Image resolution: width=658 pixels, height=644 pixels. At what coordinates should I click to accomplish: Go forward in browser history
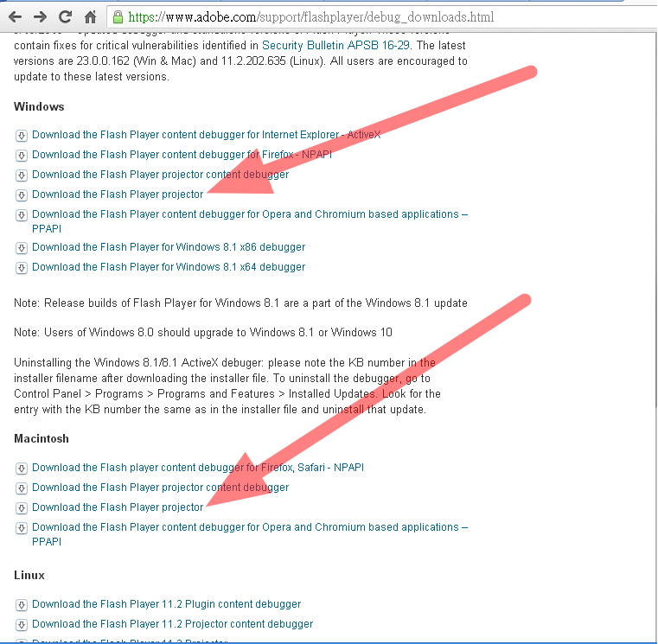41,17
